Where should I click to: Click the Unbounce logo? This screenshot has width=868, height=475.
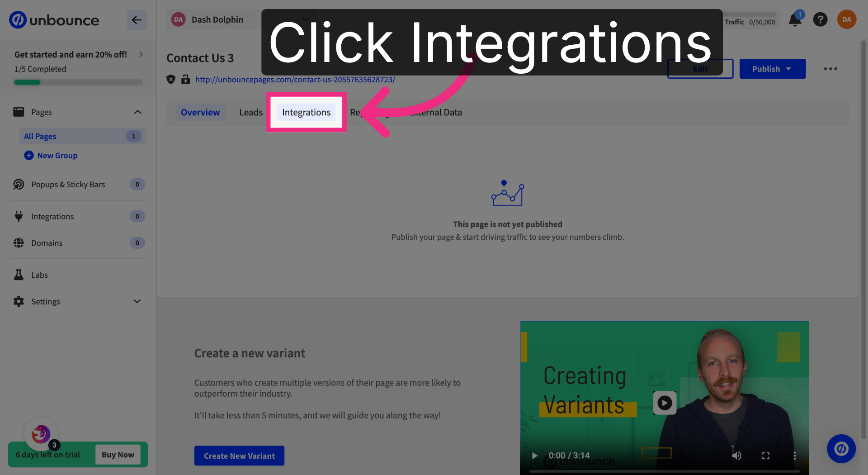[54, 20]
